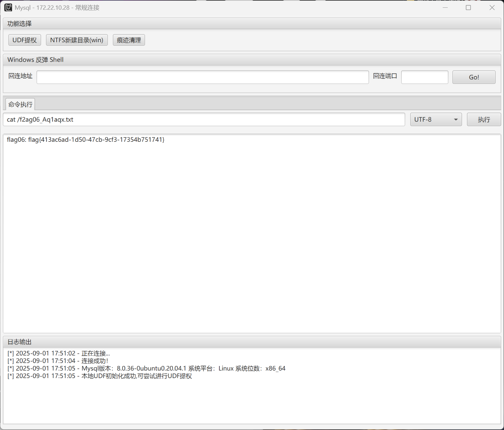Image resolution: width=504 pixels, height=430 pixels.
Task: Switch to the 命令执行 tab
Action: (20, 105)
